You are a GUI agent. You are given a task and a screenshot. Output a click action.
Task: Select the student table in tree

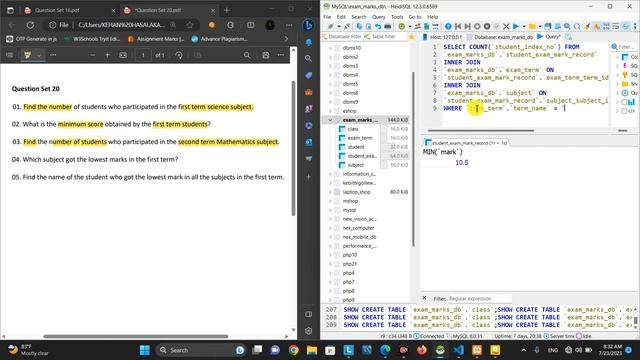(x=356, y=147)
